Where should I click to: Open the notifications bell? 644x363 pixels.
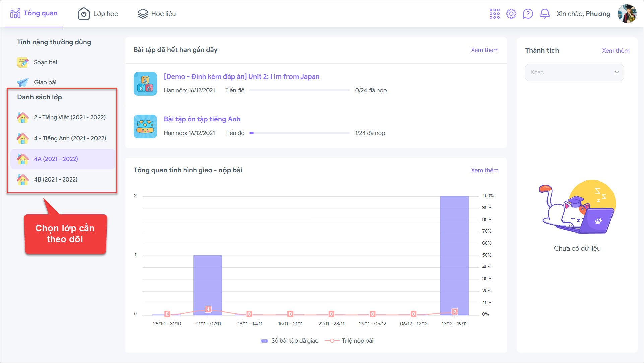(544, 14)
